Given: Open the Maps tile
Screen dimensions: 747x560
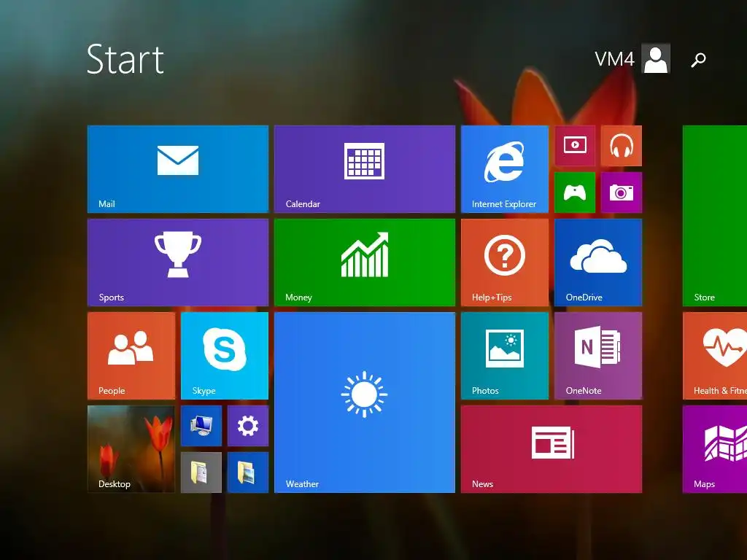Looking at the screenshot, I should click(x=715, y=449).
